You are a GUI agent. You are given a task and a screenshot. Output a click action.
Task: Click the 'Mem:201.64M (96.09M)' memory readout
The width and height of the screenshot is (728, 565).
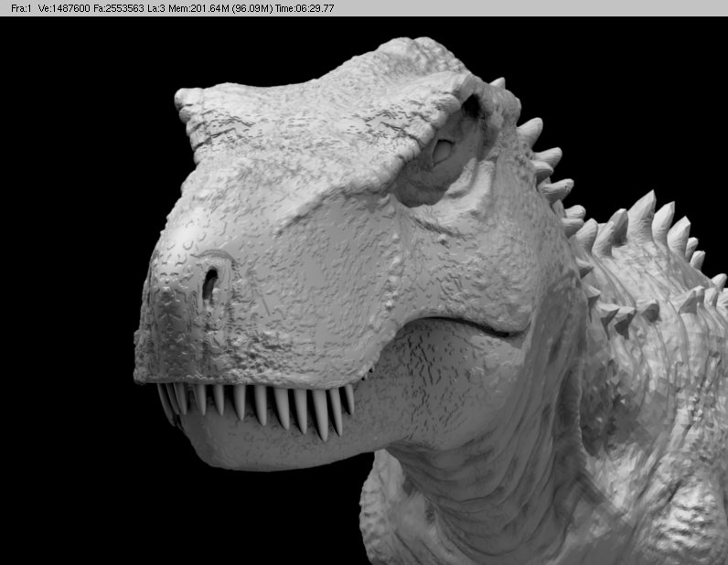point(220,8)
